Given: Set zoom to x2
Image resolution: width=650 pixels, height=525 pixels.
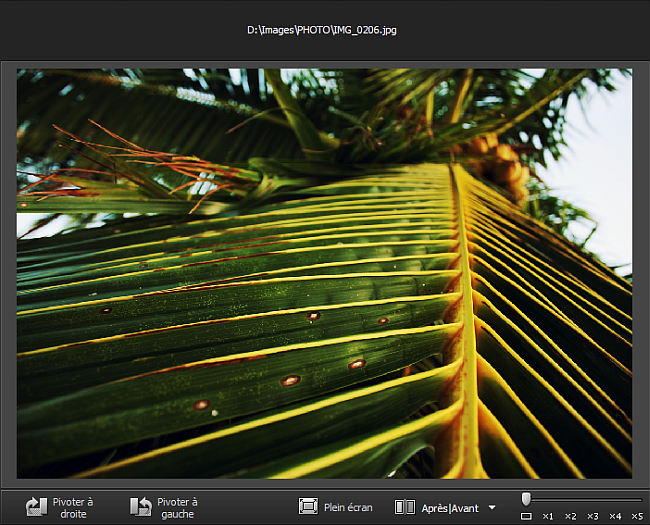Looking at the screenshot, I should [570, 516].
